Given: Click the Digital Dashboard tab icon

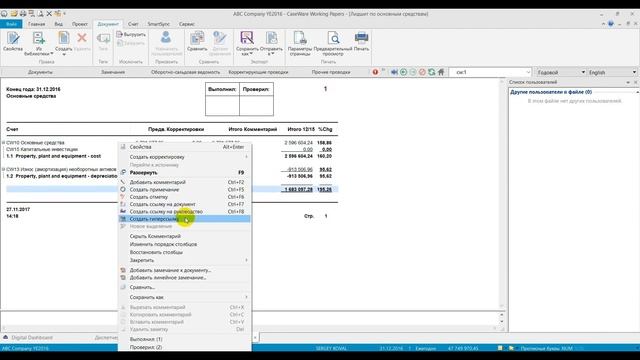Looking at the screenshot, I should [x=6, y=338].
